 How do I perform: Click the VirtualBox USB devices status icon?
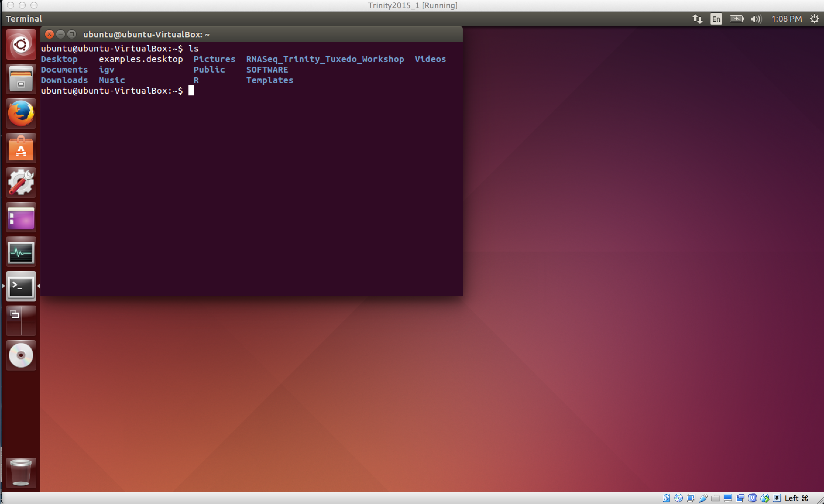pos(703,498)
